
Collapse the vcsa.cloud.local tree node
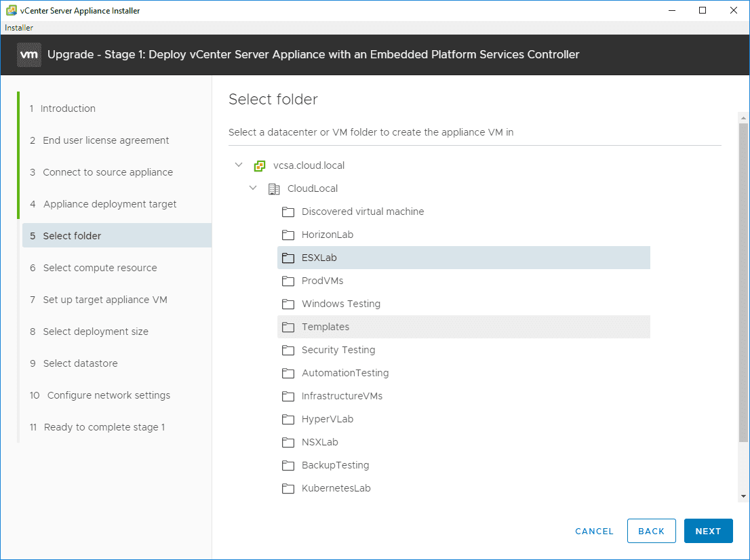[x=239, y=165]
